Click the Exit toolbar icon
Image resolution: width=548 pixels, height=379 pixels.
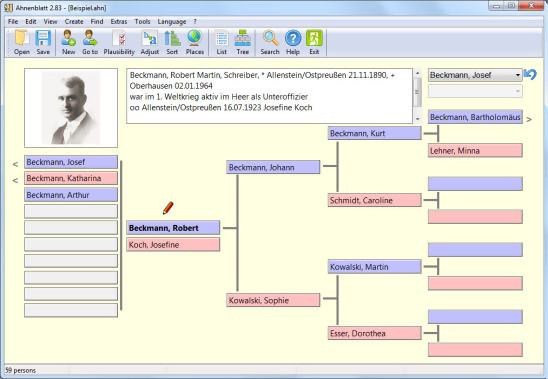[314, 42]
